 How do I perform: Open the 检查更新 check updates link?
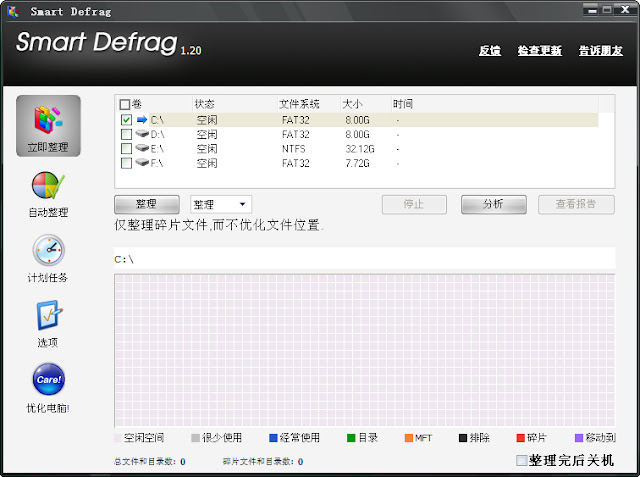coord(540,51)
